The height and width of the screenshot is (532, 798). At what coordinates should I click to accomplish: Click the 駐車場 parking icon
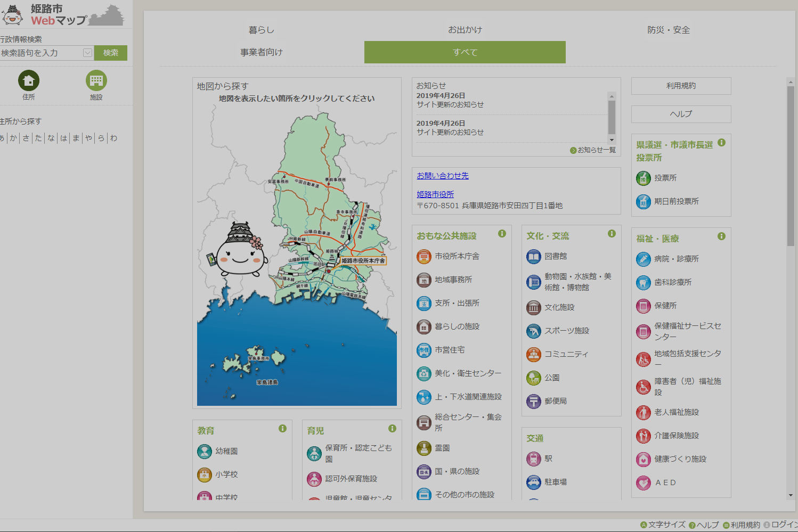coord(534,482)
